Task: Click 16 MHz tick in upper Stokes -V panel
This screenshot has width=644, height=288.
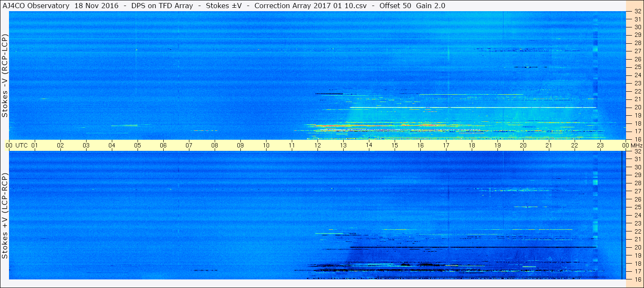Action: [638, 139]
